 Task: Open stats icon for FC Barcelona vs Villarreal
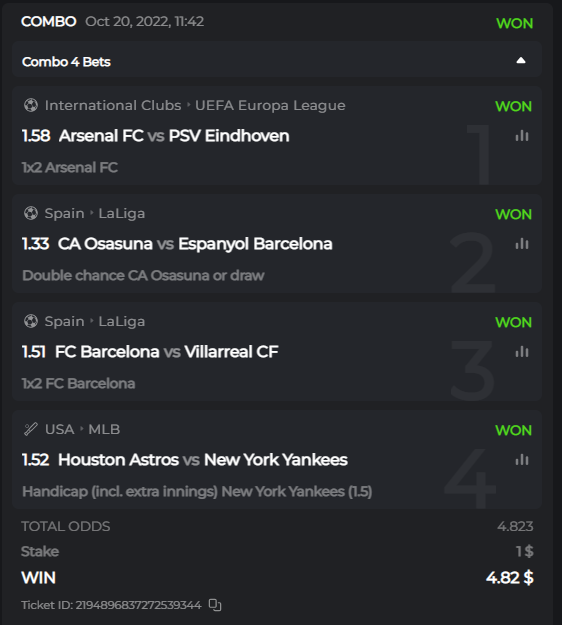click(x=522, y=352)
